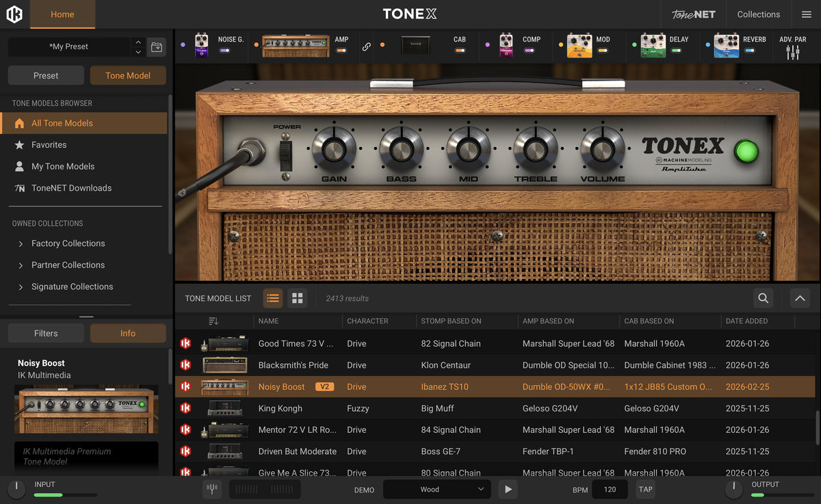Toggle the AMP bypass switch
Viewport: 821px width, 504px height.
[341, 51]
